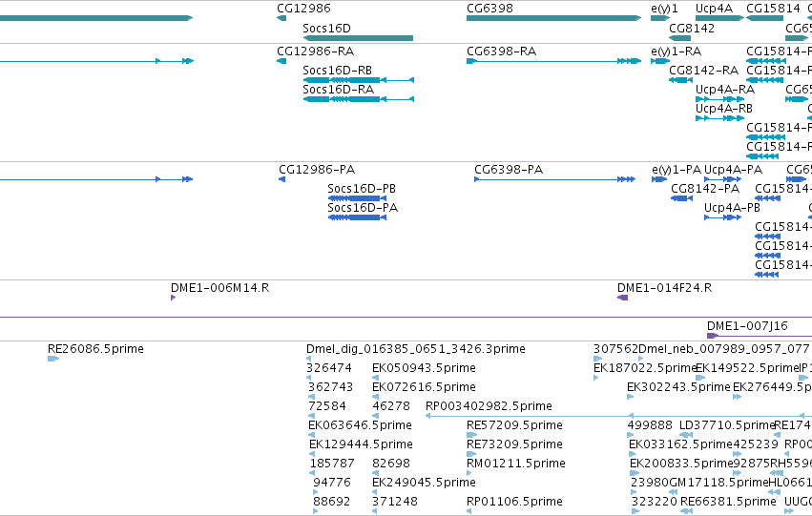Select the 94776 feature label
This screenshot has width=812, height=516.
coord(332,483)
